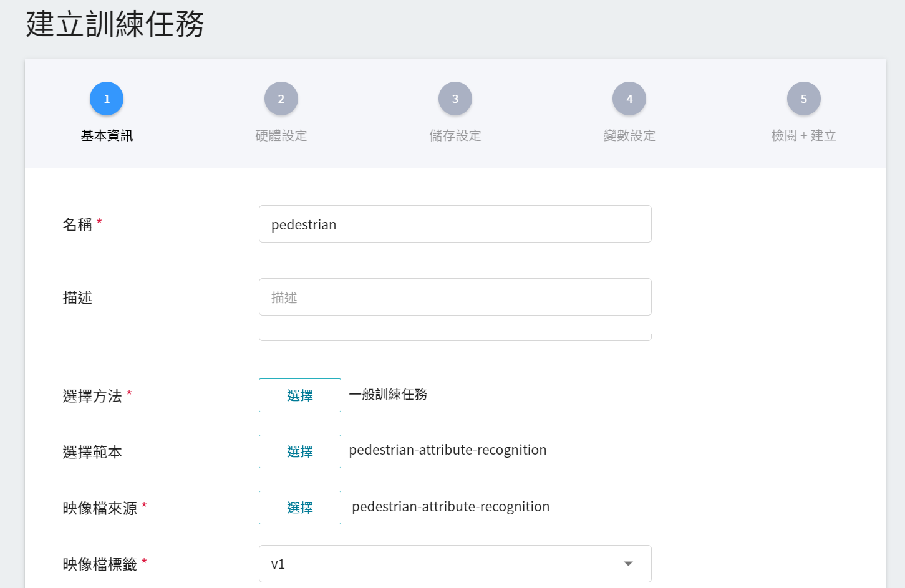Click the 選擇範本 field label
The image size is (905, 588).
[x=92, y=452]
